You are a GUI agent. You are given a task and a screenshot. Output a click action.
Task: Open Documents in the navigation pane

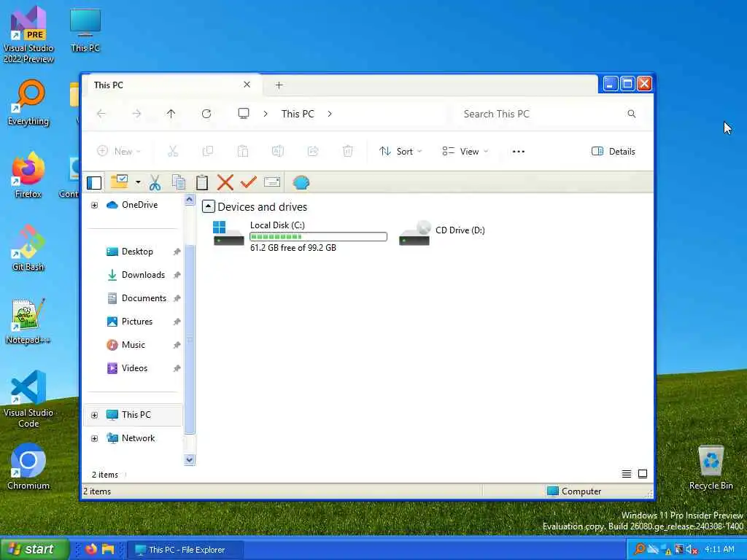point(144,298)
